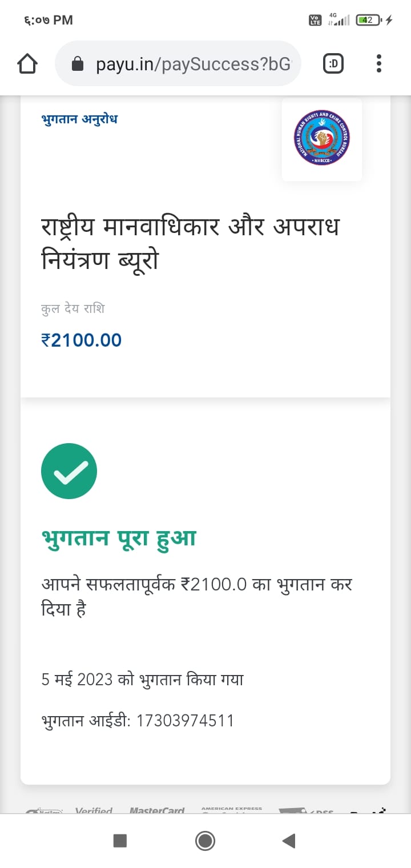Viewport: 411px width, 868px height.
Task: Tap the 4G signal strength icon
Action: click(339, 20)
